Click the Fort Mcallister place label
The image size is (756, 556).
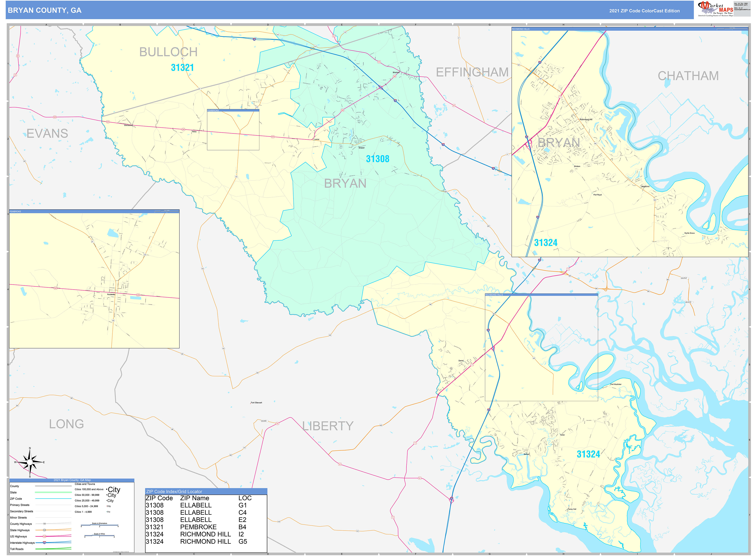point(616,384)
